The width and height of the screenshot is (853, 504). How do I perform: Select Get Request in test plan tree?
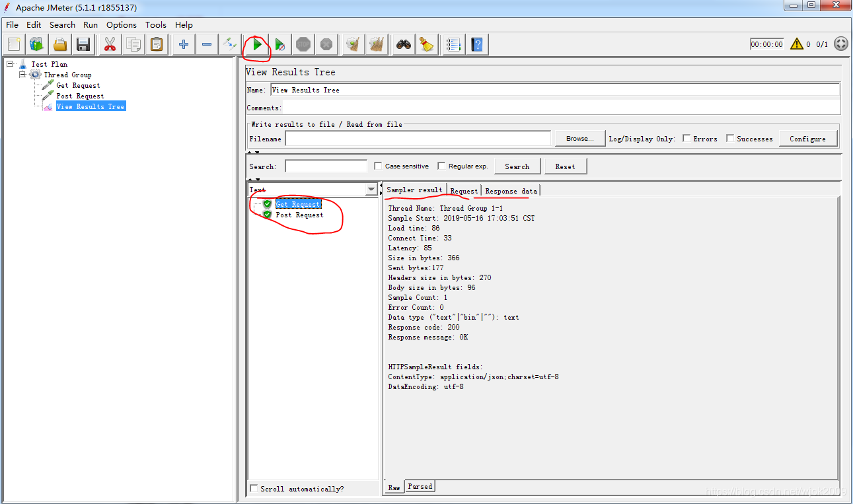click(78, 85)
